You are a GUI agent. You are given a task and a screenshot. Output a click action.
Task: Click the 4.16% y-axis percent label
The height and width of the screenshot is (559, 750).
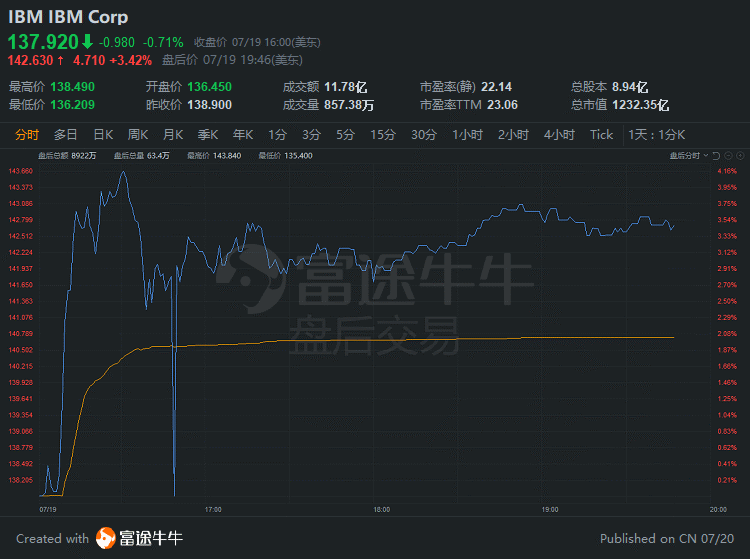[727, 171]
